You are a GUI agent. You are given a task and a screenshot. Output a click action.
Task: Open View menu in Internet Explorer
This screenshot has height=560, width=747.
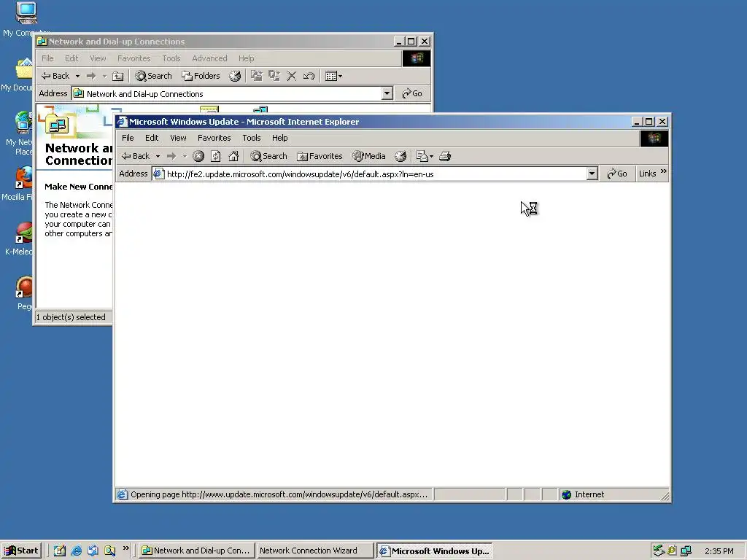point(178,138)
